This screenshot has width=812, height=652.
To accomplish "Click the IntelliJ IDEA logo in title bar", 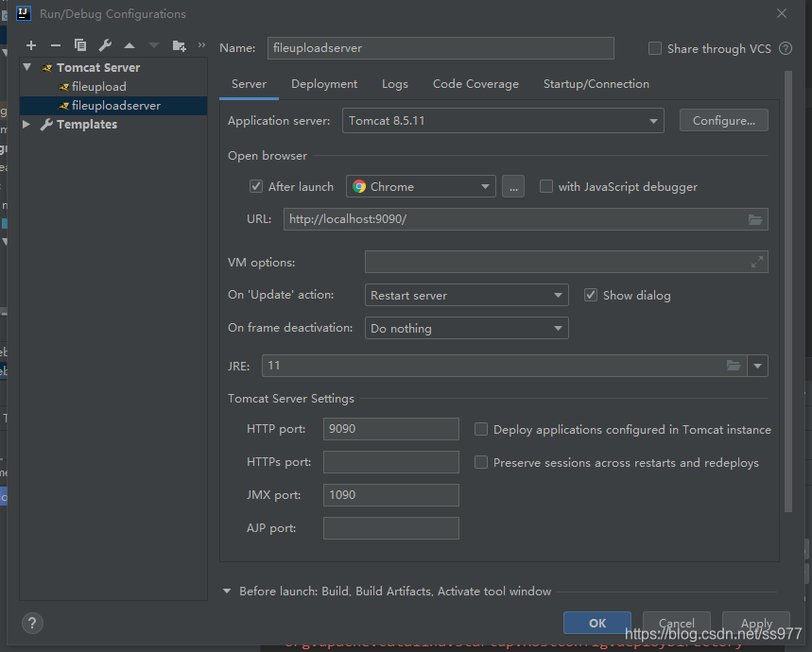I will click(x=24, y=13).
